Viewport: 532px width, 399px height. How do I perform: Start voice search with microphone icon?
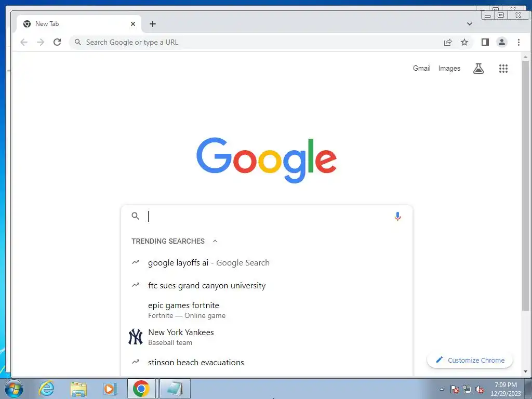397,216
